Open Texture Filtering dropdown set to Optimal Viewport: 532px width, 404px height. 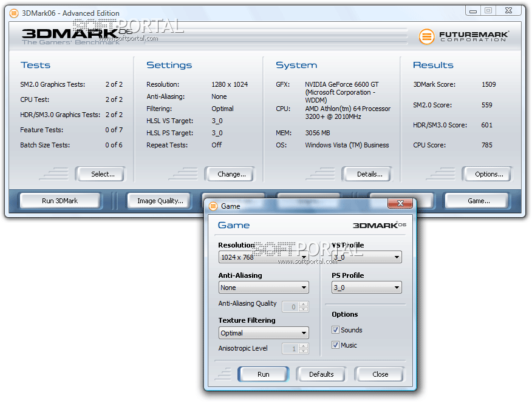(x=264, y=333)
